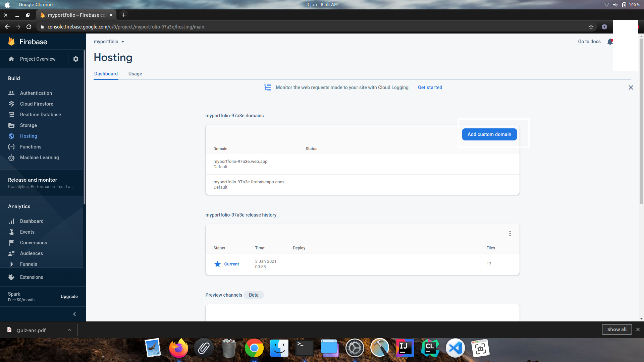Image resolution: width=644 pixels, height=362 pixels.
Task: Click Show all downloads button
Action: pyautogui.click(x=617, y=329)
